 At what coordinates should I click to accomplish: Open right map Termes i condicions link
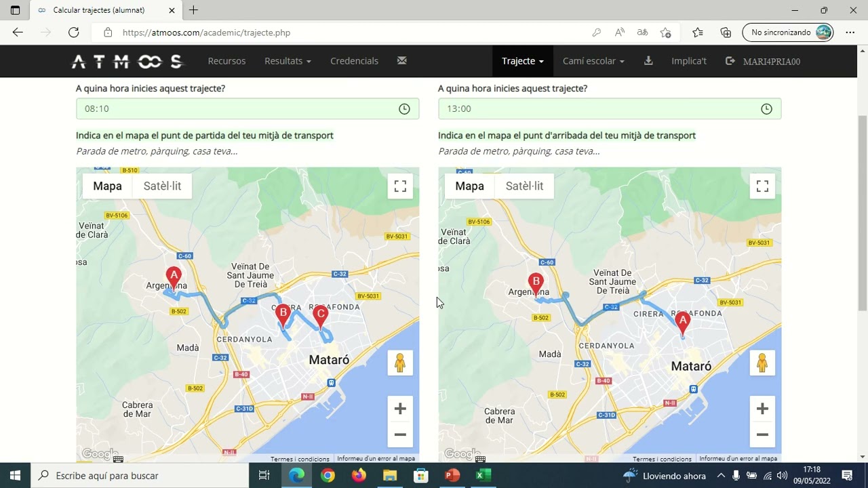pyautogui.click(x=662, y=459)
